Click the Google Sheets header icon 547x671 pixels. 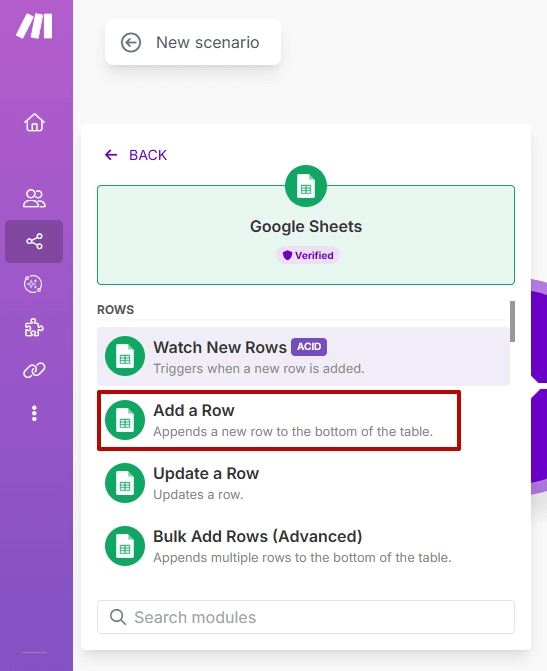coord(306,186)
